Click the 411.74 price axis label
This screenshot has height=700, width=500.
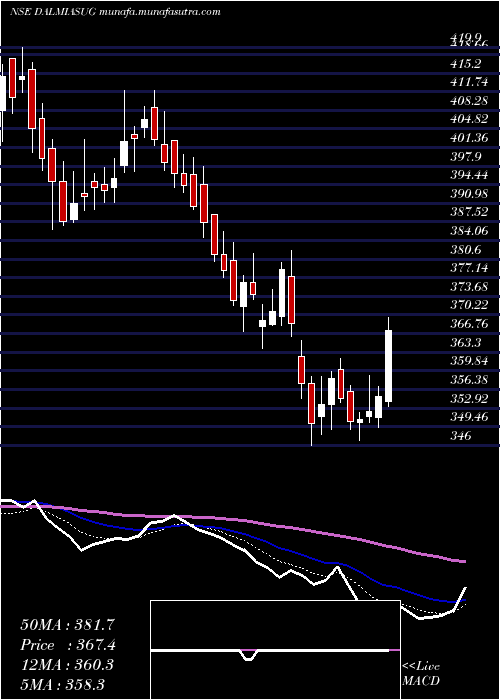pyautogui.click(x=469, y=83)
